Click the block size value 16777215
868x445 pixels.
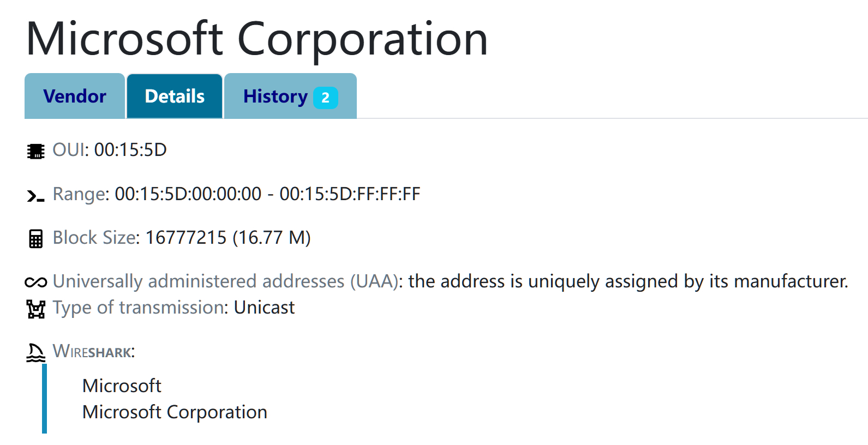(x=185, y=238)
